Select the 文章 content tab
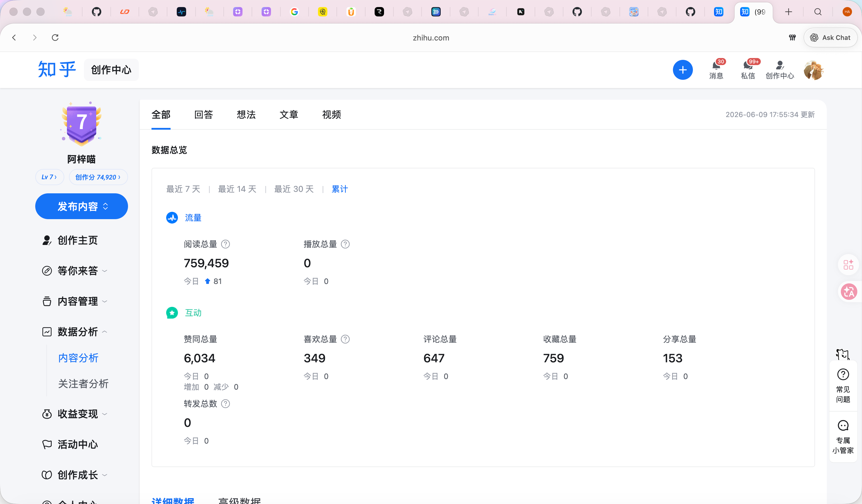Viewport: 862px width, 504px height. point(289,114)
